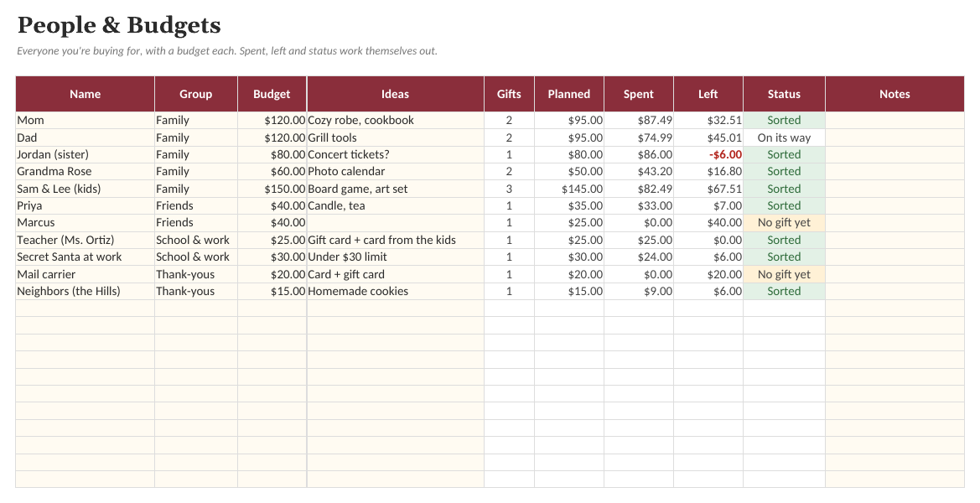Click the Card + gift card cell
980x503 pixels.
[x=395, y=274]
